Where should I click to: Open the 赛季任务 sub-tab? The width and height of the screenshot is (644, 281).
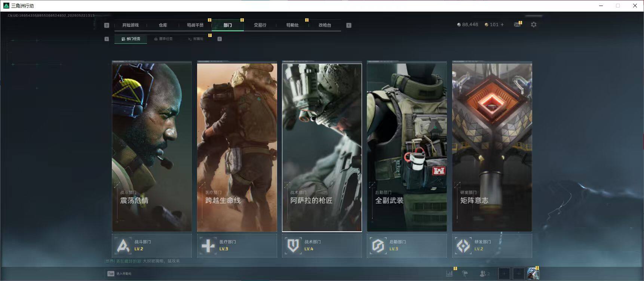(163, 39)
